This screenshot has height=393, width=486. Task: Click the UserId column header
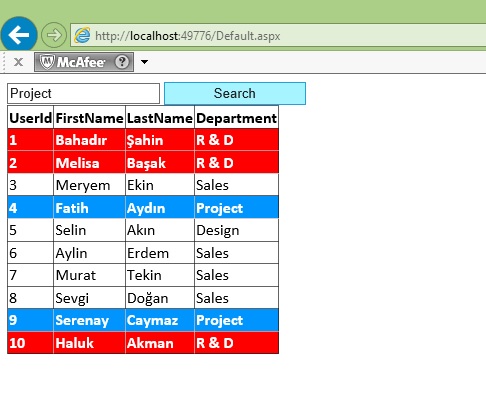click(x=30, y=118)
